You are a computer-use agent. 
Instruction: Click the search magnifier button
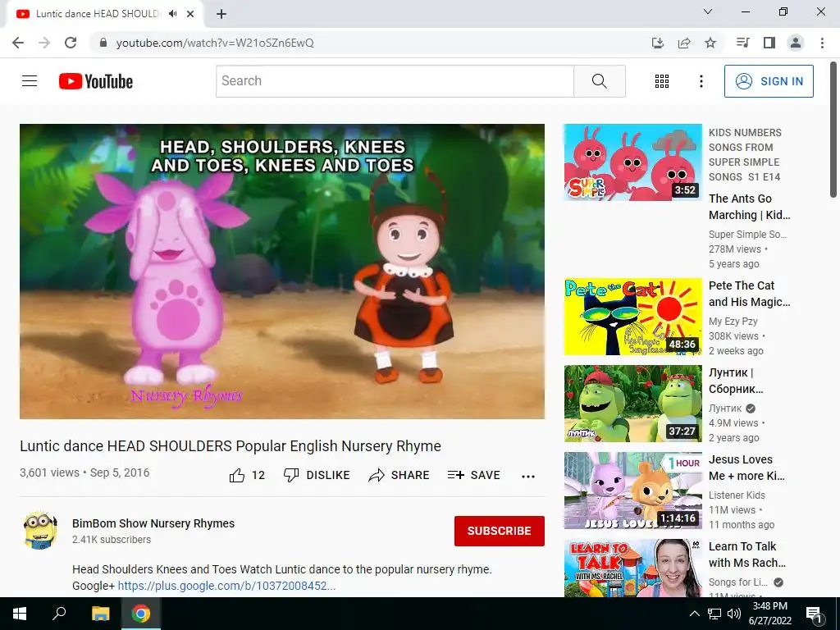pos(600,81)
